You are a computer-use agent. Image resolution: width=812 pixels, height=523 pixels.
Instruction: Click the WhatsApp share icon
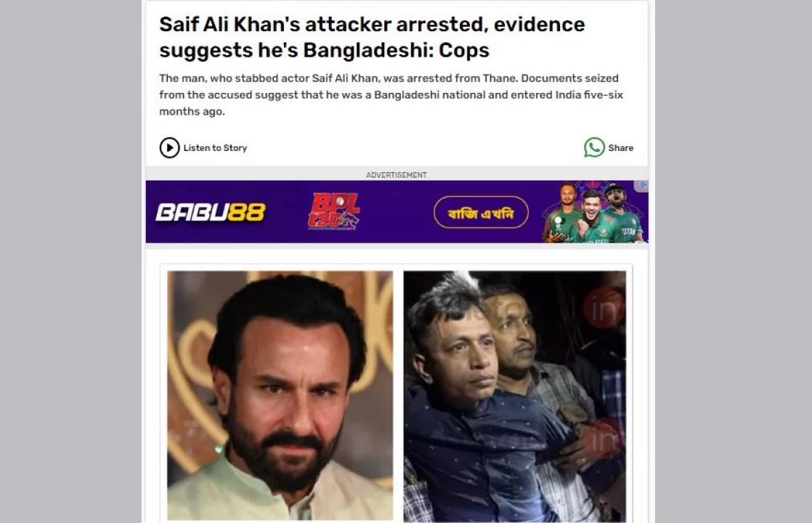[x=594, y=147]
